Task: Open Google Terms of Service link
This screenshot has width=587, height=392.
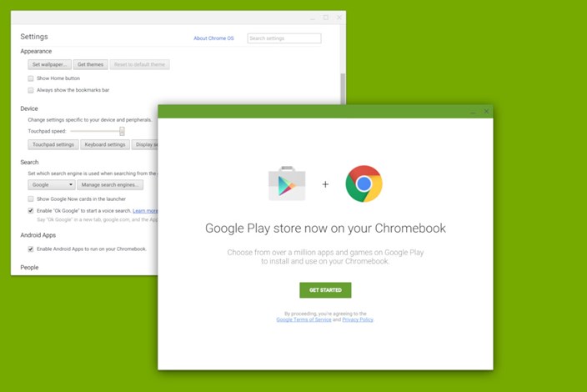Action: (x=304, y=319)
